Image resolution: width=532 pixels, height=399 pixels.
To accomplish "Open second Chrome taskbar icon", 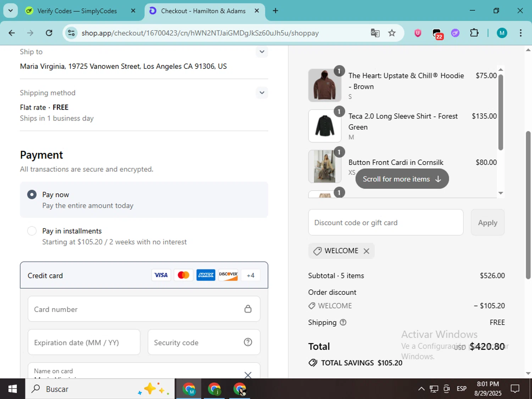I will click(214, 389).
